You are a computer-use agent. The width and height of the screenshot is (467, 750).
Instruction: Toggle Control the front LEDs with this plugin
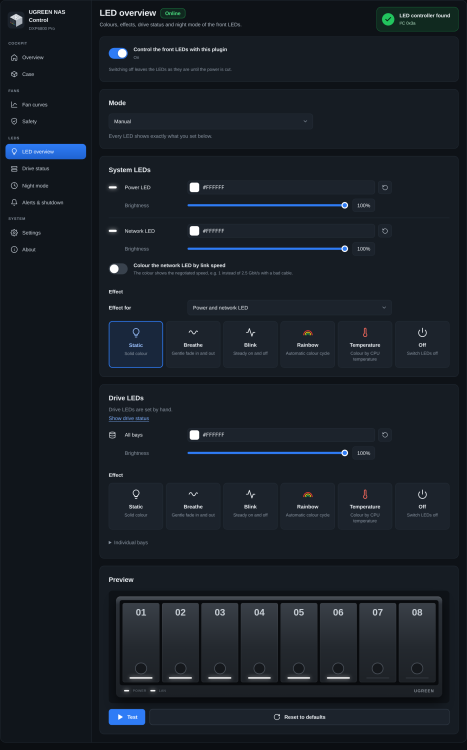[118, 53]
